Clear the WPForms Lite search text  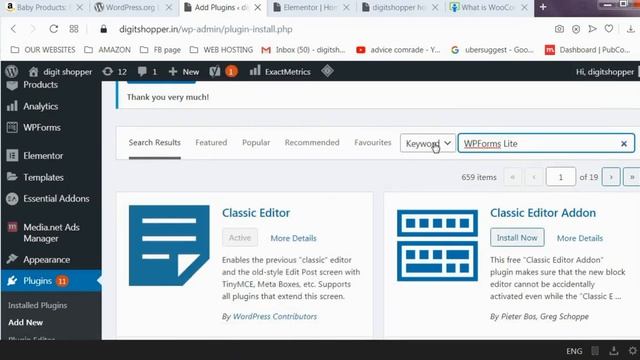coord(624,144)
